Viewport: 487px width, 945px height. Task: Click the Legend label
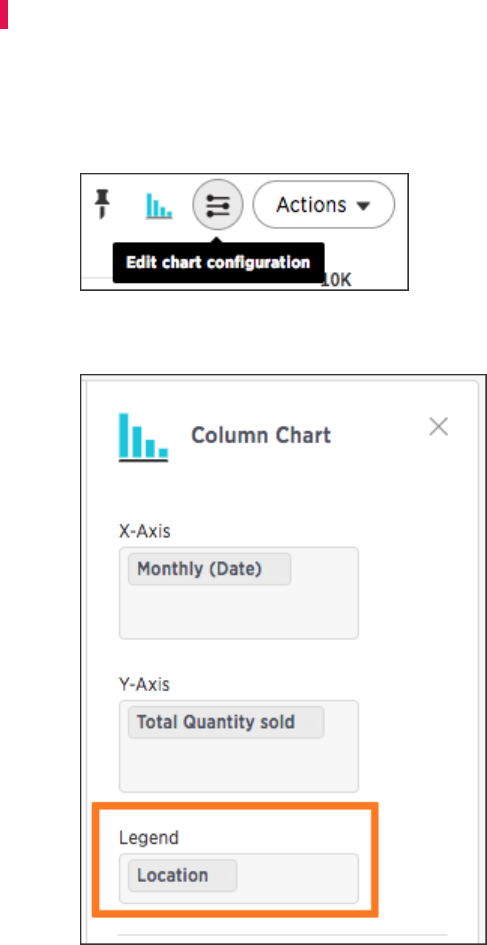click(x=149, y=837)
